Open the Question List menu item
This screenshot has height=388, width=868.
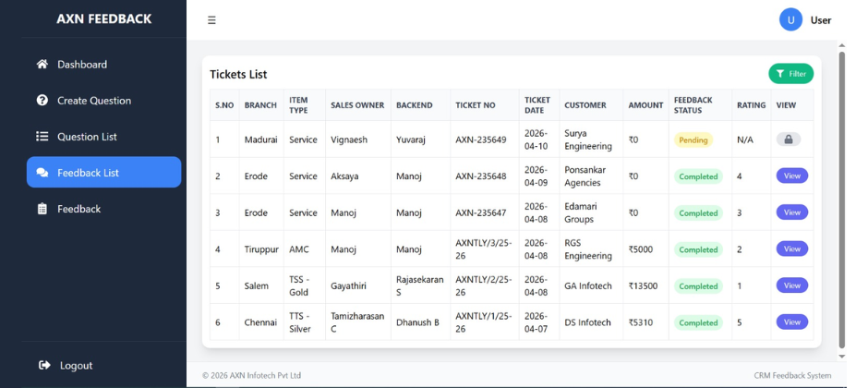click(x=87, y=137)
